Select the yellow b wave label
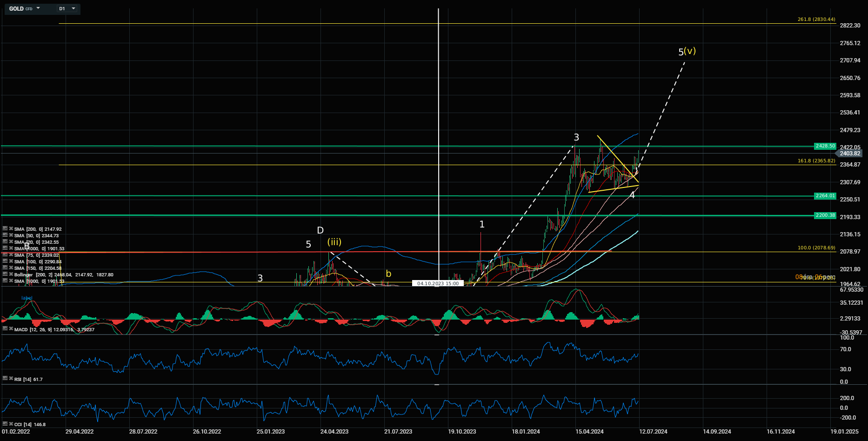This screenshot has width=868, height=441. pos(388,274)
